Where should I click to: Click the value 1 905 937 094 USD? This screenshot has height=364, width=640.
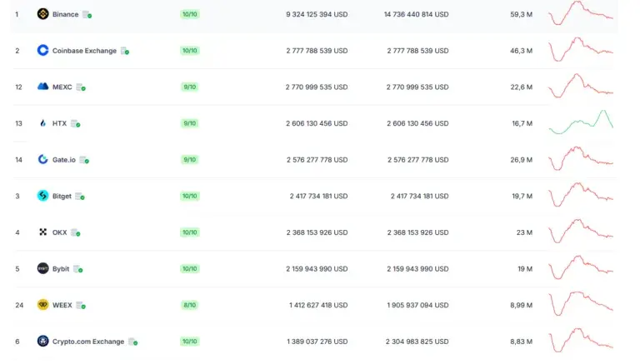[417, 305]
